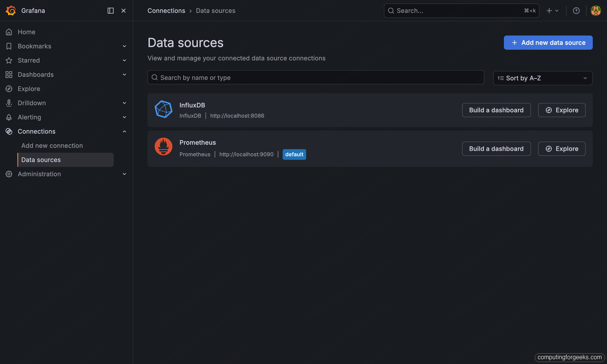Expand the Dashboards section chevron
The height and width of the screenshot is (364, 607).
[x=124, y=75]
